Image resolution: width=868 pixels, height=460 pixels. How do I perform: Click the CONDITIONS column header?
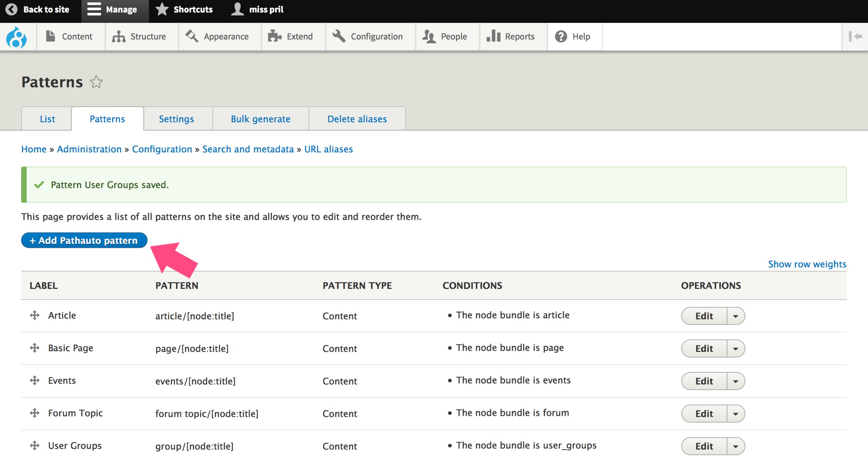pyautogui.click(x=472, y=285)
